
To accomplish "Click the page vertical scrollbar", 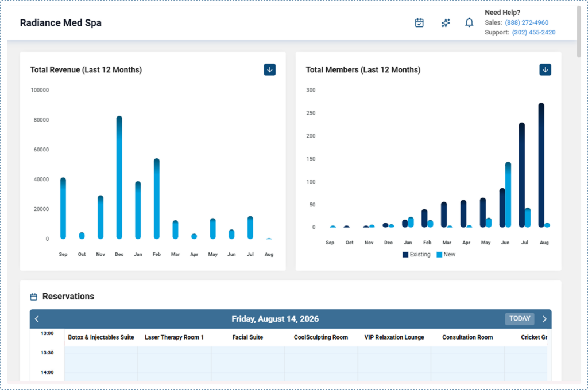I will [x=579, y=32].
